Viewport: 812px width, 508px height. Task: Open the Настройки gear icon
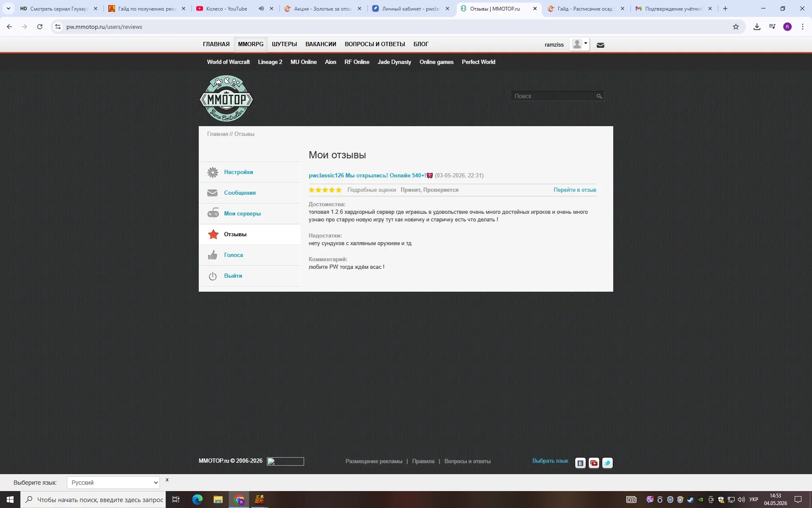213,172
